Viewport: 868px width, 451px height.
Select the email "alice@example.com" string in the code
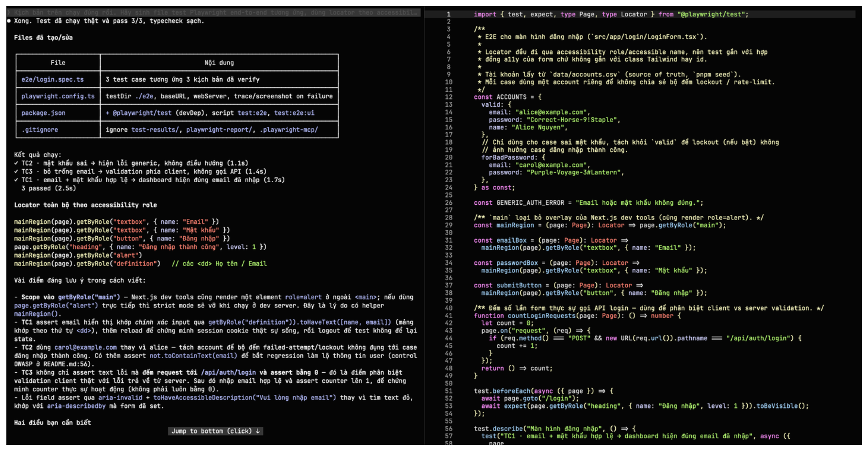[551, 112]
